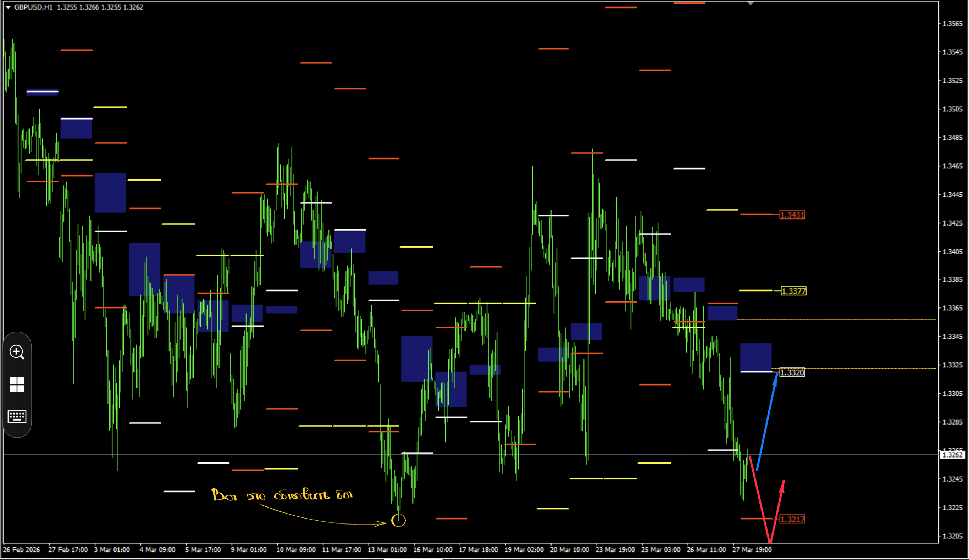
Task: Click the 1.3320 white price label
Action: point(792,372)
